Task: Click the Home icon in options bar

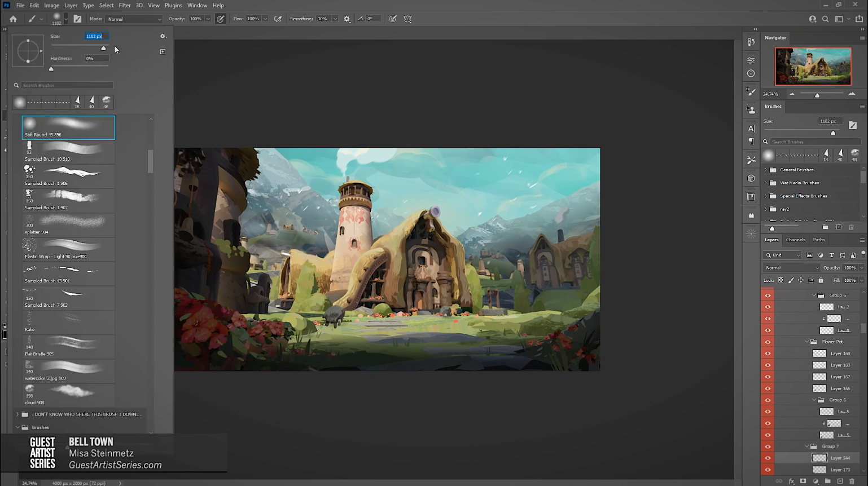Action: click(14, 19)
